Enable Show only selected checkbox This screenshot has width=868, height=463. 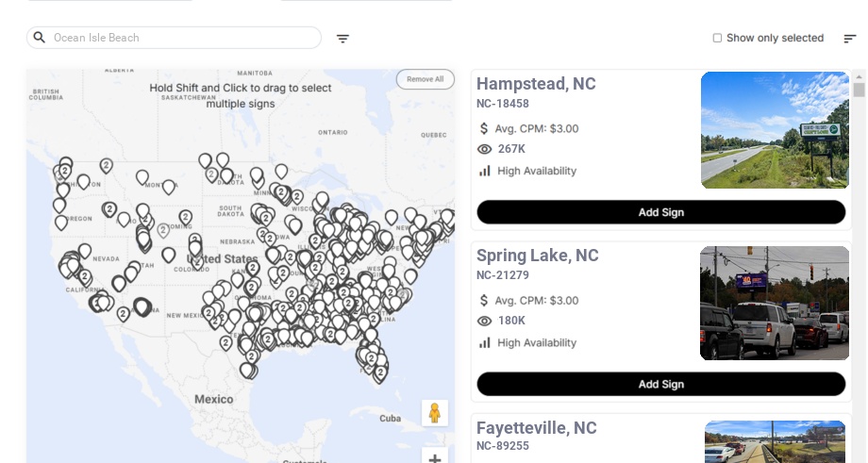(x=717, y=39)
